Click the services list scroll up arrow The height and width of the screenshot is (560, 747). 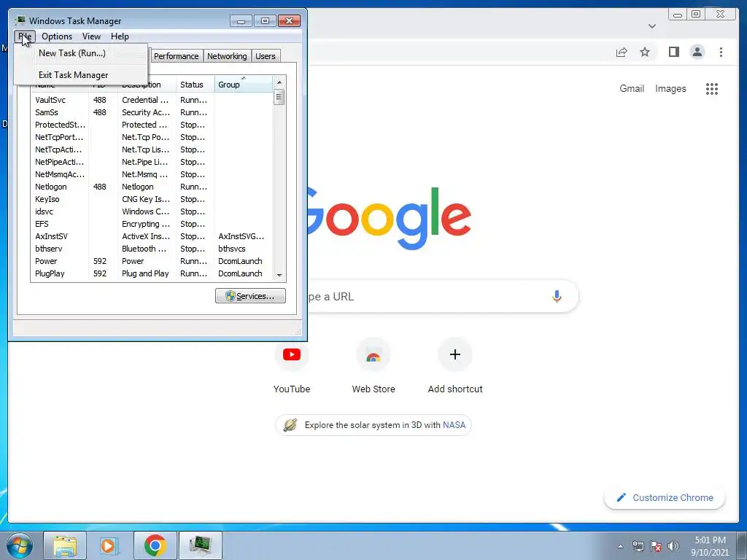click(x=279, y=82)
